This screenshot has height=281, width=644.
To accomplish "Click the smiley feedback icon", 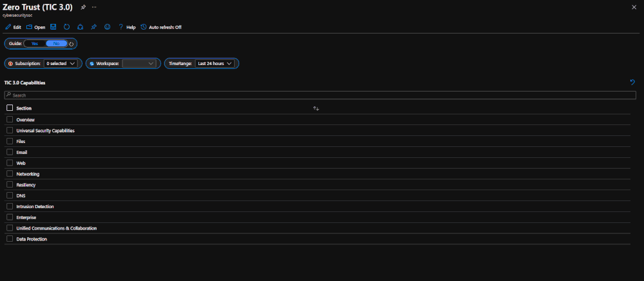I will [107, 26].
